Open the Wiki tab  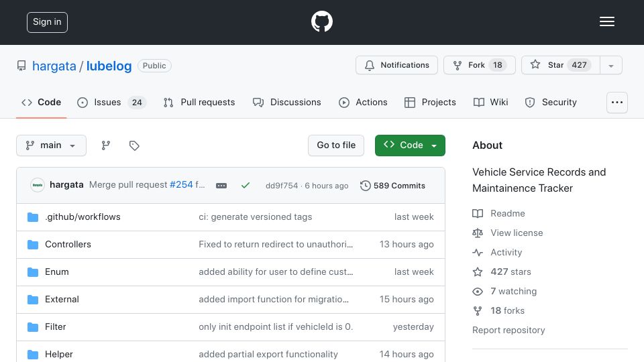click(x=491, y=102)
